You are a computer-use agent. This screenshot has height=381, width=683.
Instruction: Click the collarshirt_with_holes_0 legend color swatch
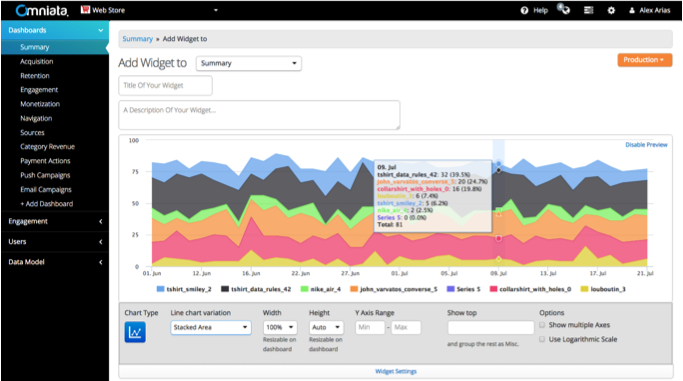click(494, 289)
